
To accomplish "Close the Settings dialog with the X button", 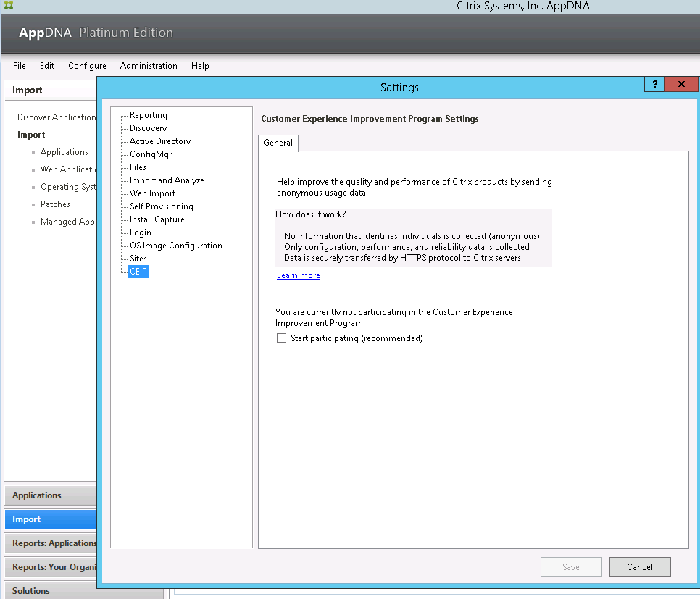I will coord(681,85).
